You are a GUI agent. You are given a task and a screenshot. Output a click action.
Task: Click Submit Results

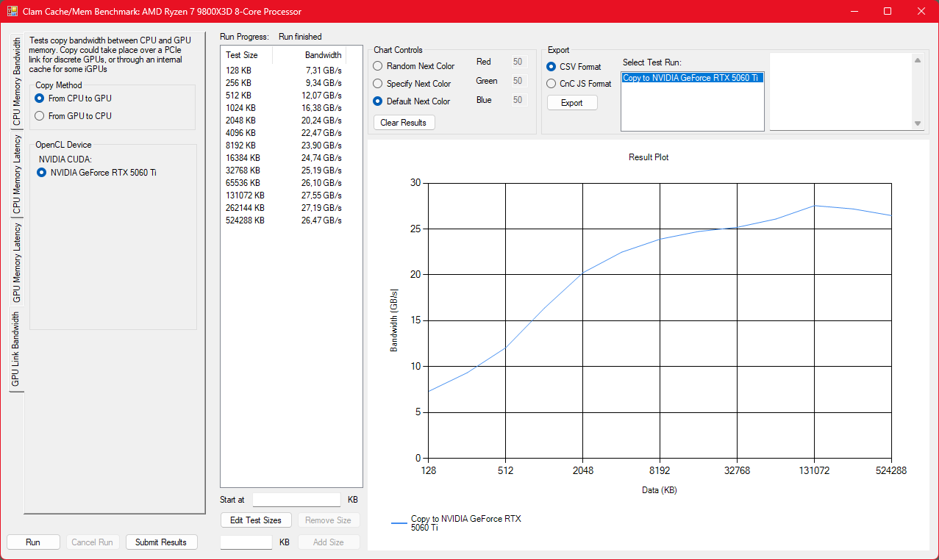tap(162, 542)
